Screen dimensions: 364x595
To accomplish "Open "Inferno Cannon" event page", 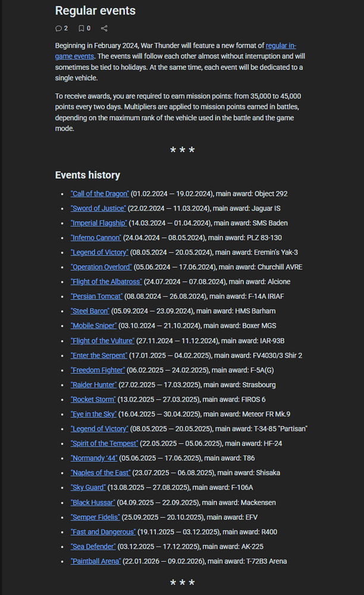I will [x=96, y=238].
